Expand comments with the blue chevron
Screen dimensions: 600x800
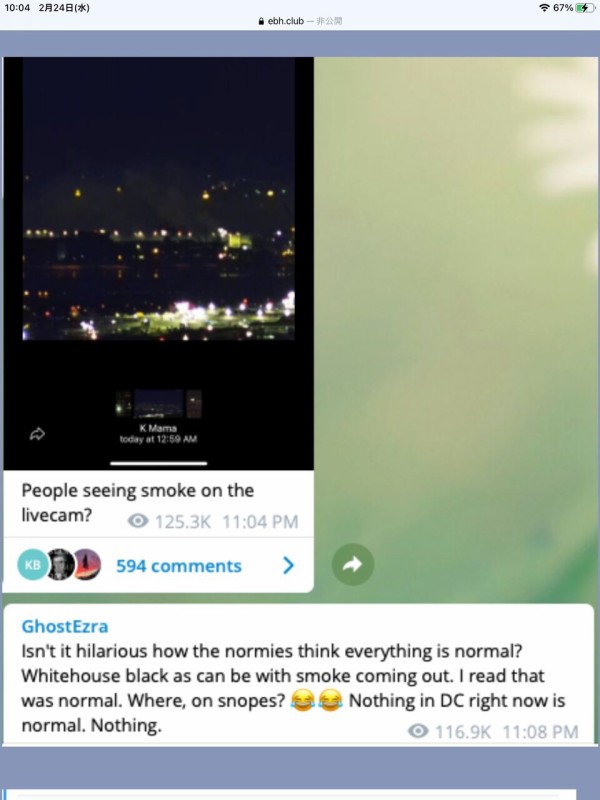288,565
